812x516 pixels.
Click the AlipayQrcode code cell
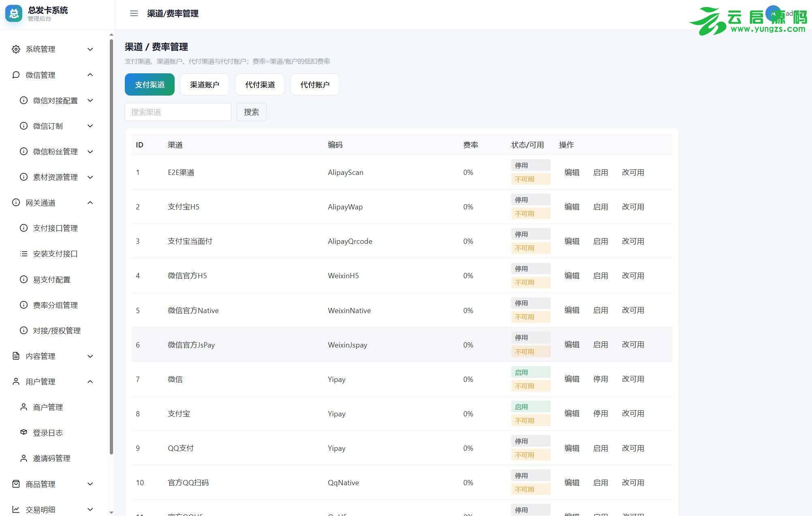coord(350,241)
